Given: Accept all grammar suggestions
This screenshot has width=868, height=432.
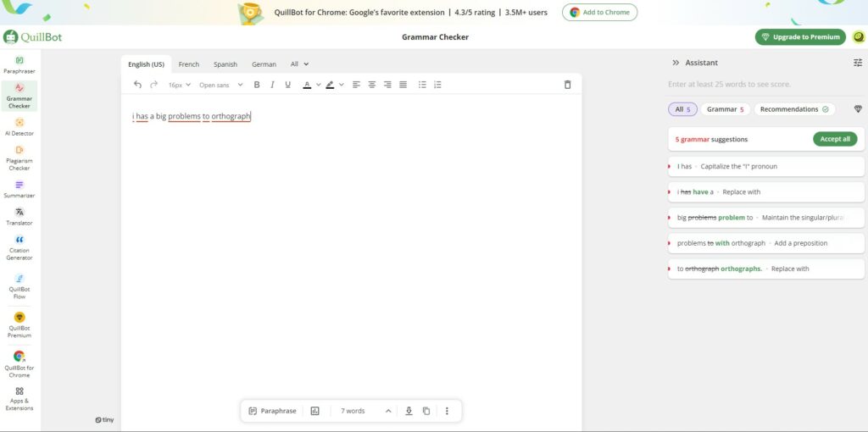Looking at the screenshot, I should (x=835, y=139).
